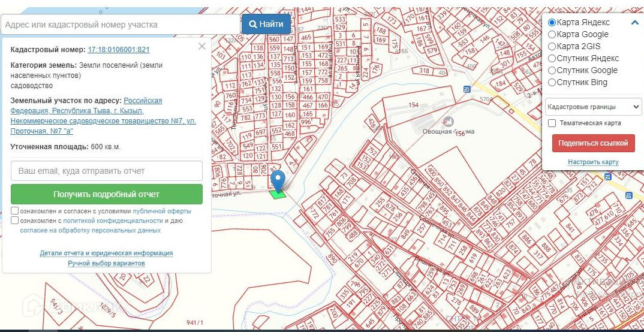Enable the Тематическая карта checkbox
Viewport: 644px width, 332px height.
tap(552, 123)
